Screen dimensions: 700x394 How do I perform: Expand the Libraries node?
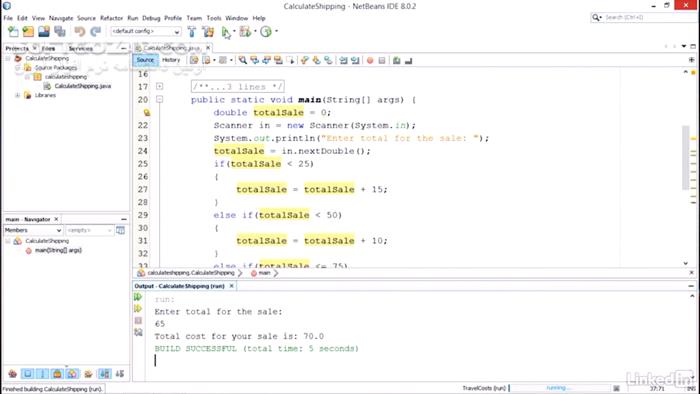(17, 95)
